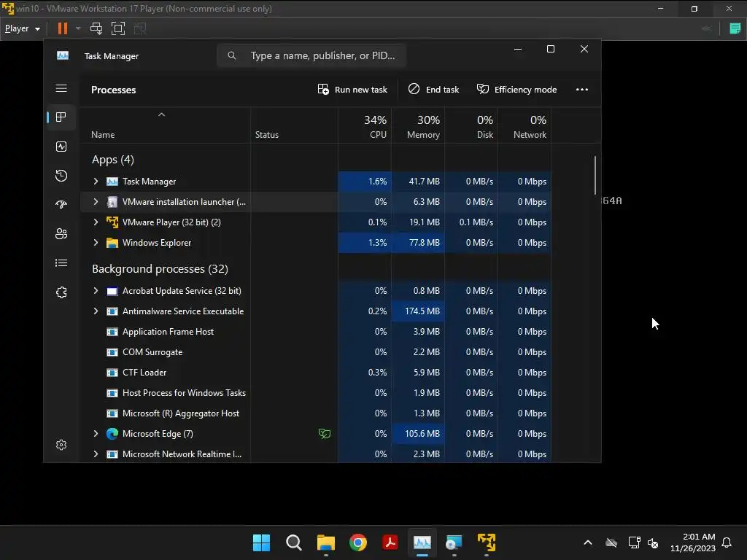Select the Application Frame Host process

pyautogui.click(x=315, y=332)
